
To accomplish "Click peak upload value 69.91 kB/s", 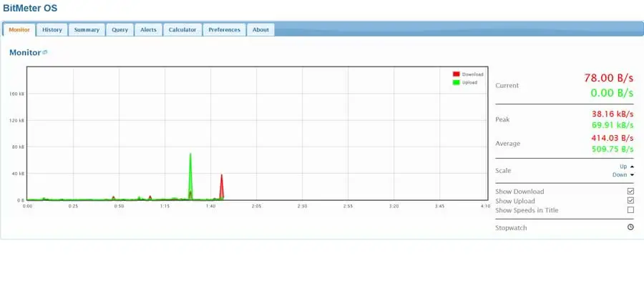I will tap(613, 124).
